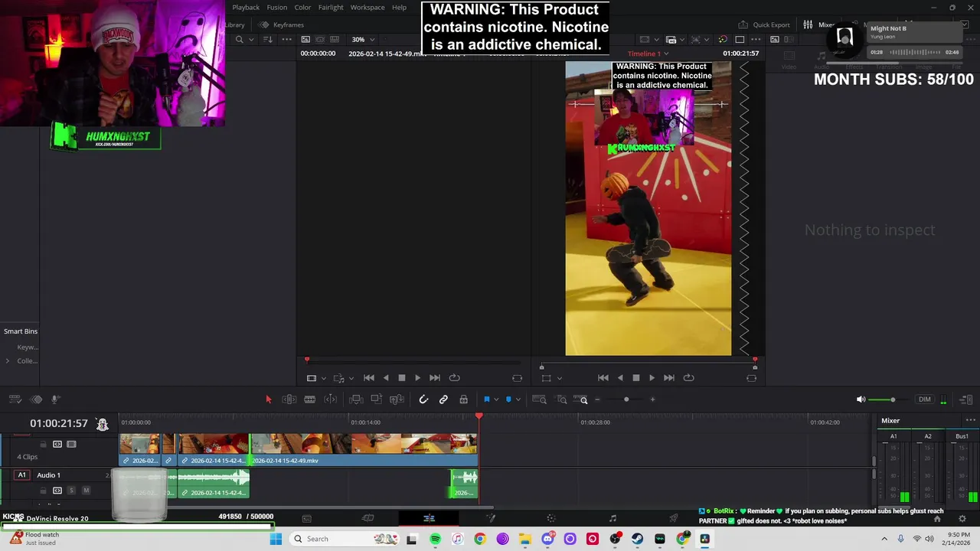Click the Quick Export button

[x=764, y=24]
